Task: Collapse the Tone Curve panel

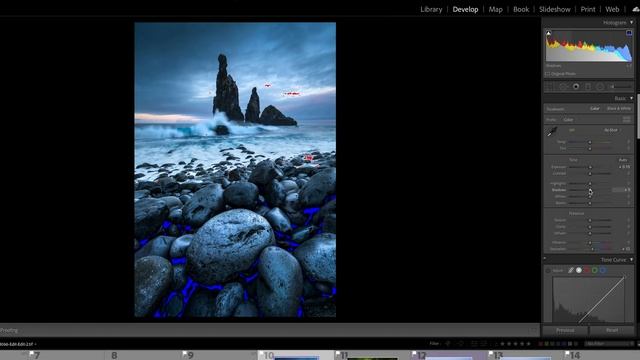Action: click(631, 260)
